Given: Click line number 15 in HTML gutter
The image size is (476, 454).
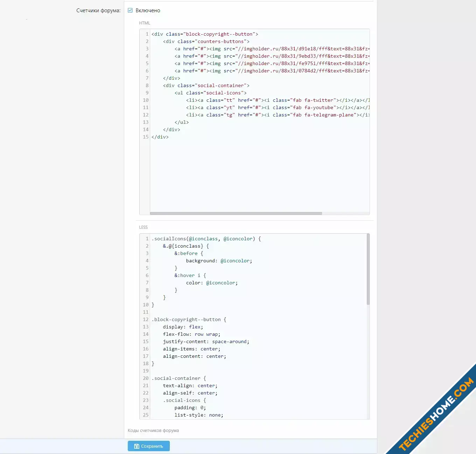Looking at the screenshot, I should [x=146, y=137].
